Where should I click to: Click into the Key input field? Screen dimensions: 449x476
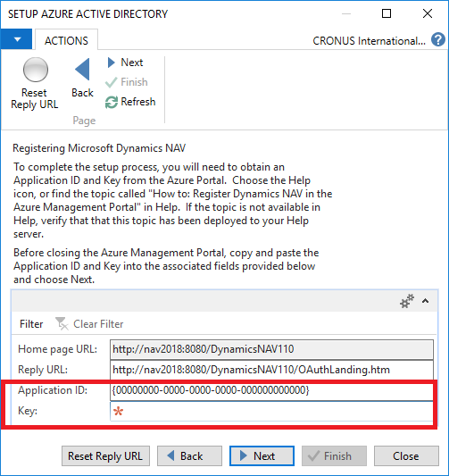point(271,411)
